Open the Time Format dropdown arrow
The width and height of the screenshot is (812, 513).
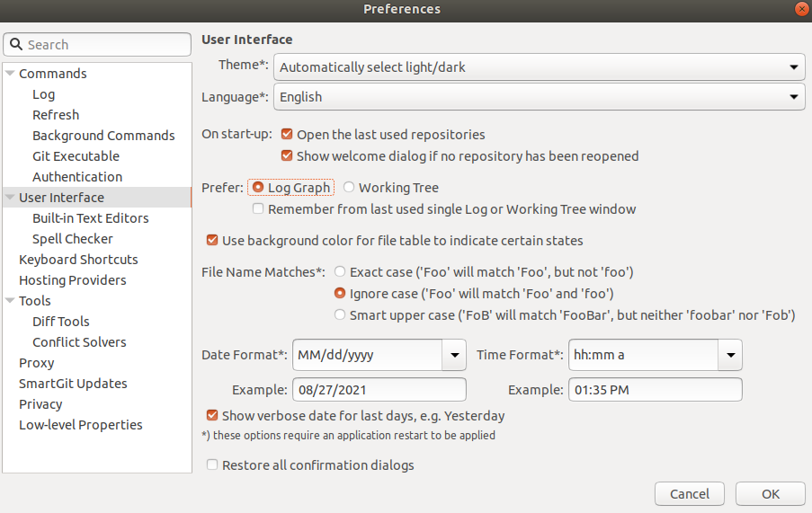click(x=730, y=355)
